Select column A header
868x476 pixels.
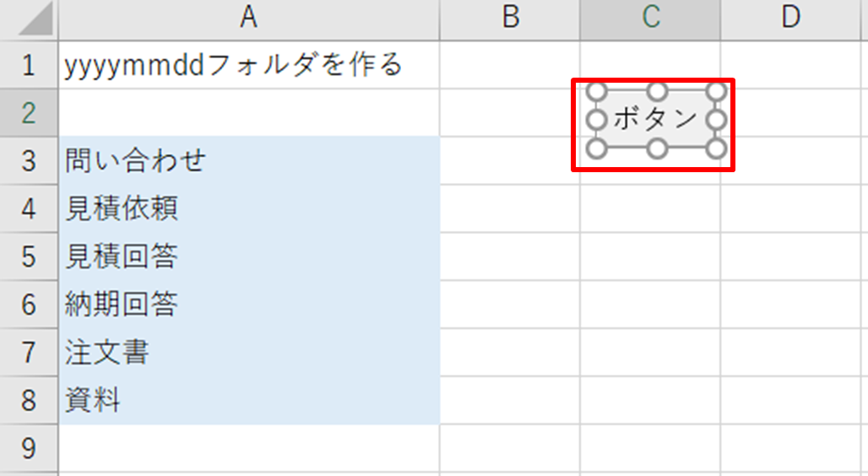point(248,19)
